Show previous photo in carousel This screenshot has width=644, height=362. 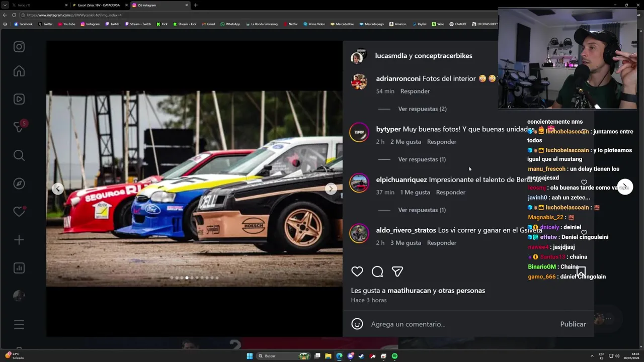click(58, 189)
